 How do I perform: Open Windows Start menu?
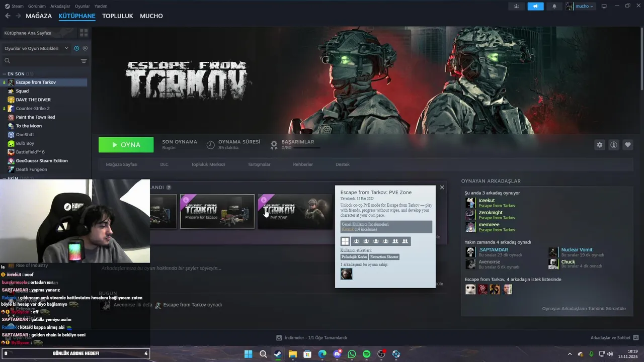(248, 354)
